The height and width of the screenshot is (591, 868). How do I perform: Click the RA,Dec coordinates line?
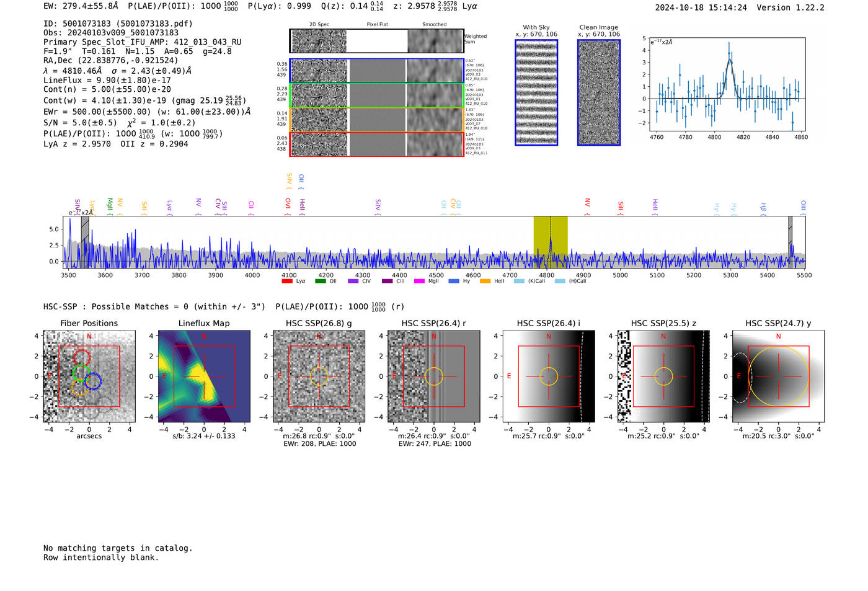(x=110, y=60)
